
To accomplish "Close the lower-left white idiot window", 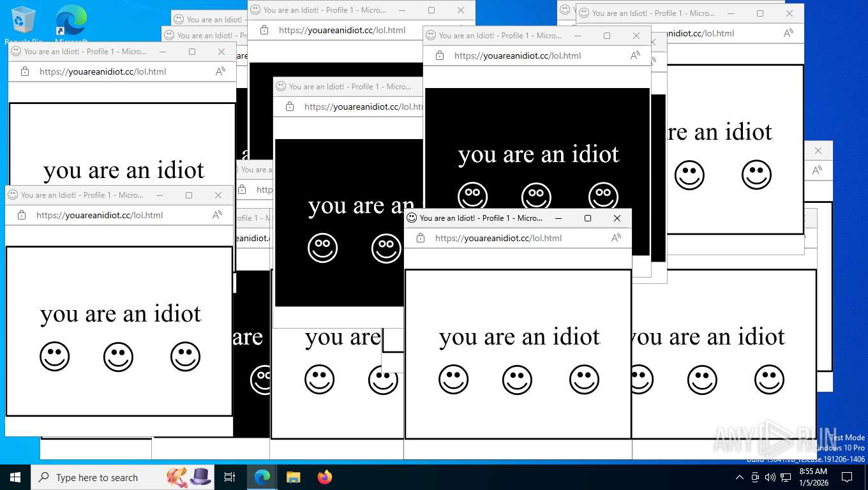I will click(218, 195).
